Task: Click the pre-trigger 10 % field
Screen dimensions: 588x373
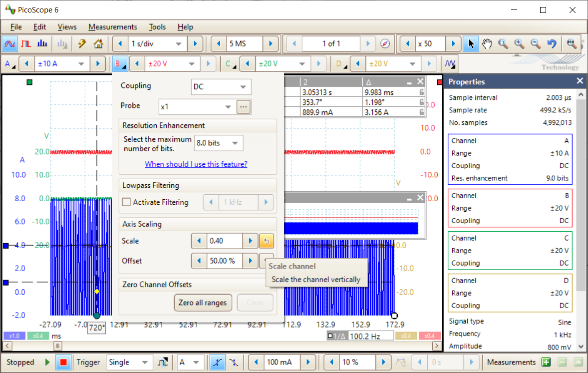Action: (x=357, y=362)
